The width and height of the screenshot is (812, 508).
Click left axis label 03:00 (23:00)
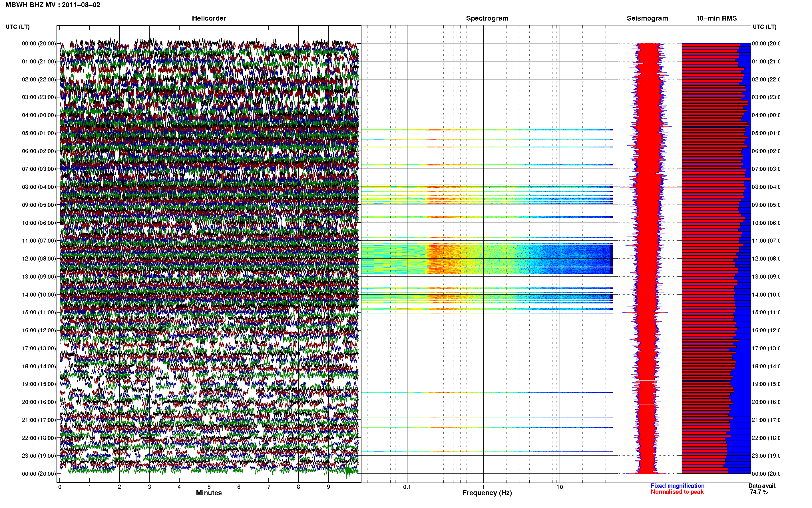(x=39, y=97)
